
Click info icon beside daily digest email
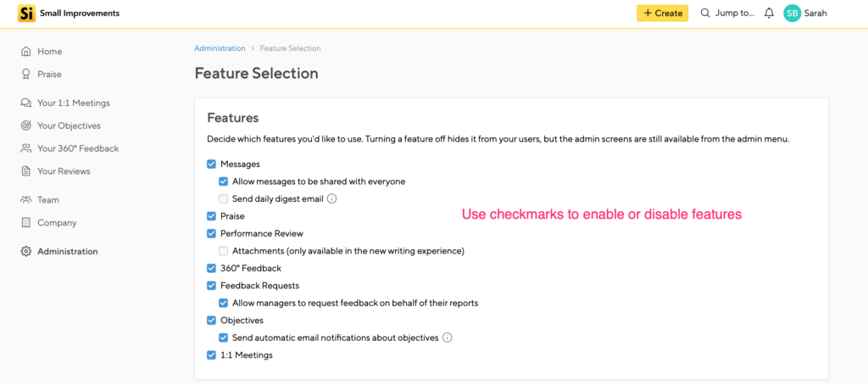click(x=331, y=199)
